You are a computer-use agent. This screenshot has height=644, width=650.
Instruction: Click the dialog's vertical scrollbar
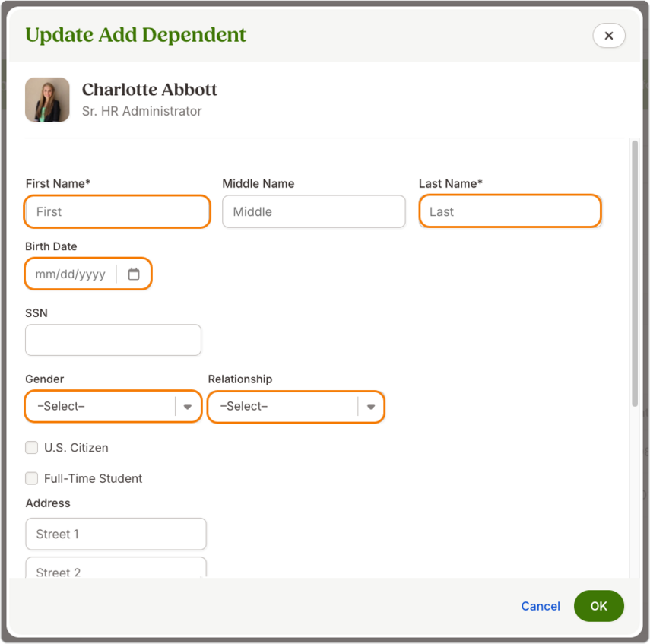pyautogui.click(x=635, y=274)
